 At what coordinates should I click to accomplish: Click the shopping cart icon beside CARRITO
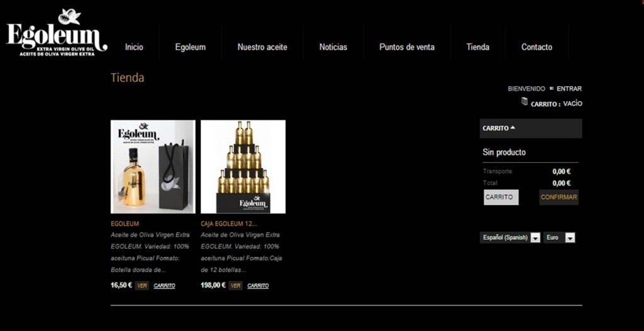tap(525, 101)
